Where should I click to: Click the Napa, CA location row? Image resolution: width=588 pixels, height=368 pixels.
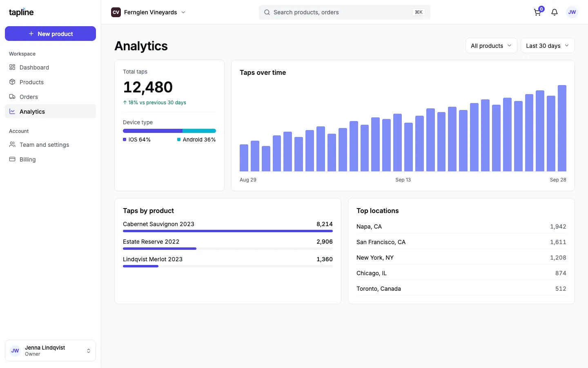[x=461, y=227]
